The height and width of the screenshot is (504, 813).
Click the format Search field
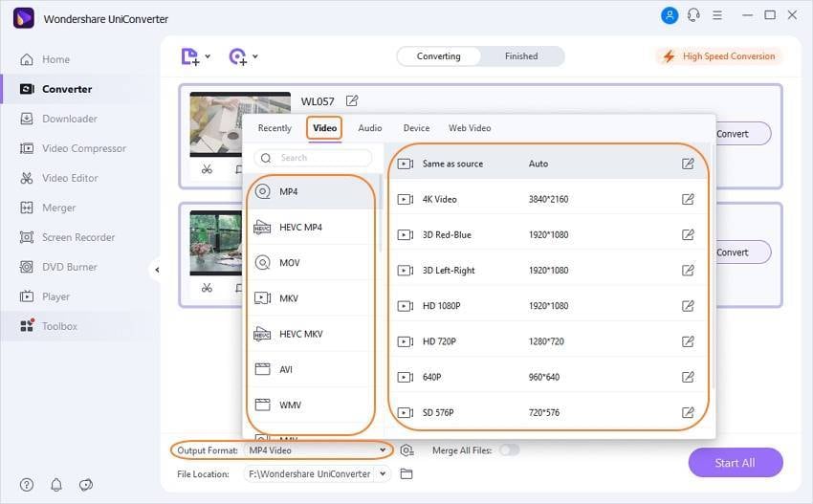[313, 158]
